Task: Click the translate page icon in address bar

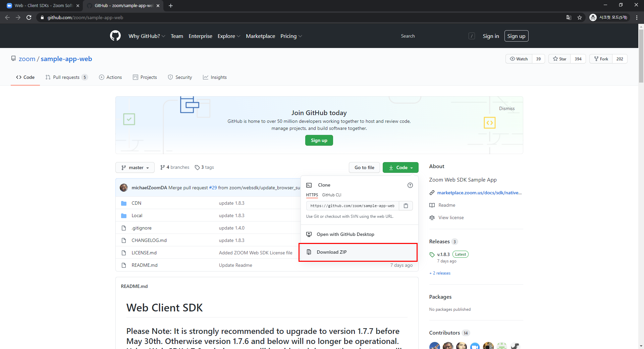Action: pyautogui.click(x=569, y=17)
